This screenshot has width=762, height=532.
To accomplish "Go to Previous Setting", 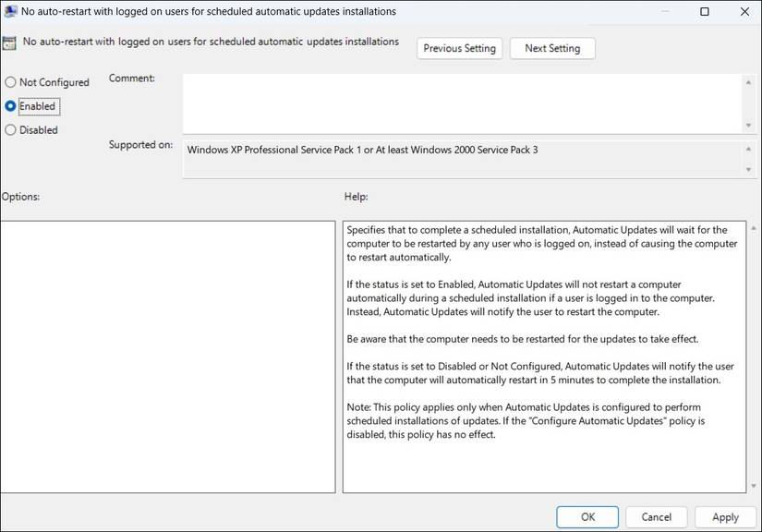I will [459, 48].
